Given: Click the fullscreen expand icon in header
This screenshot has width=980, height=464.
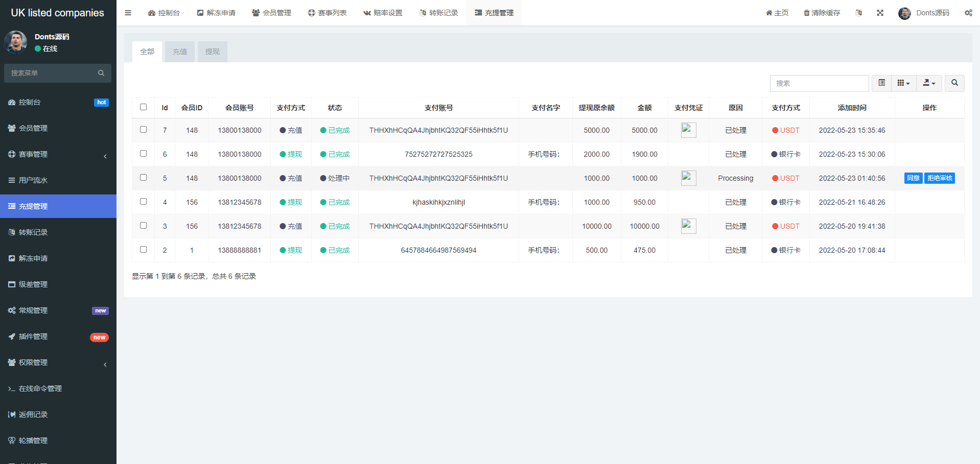Looking at the screenshot, I should [880, 13].
